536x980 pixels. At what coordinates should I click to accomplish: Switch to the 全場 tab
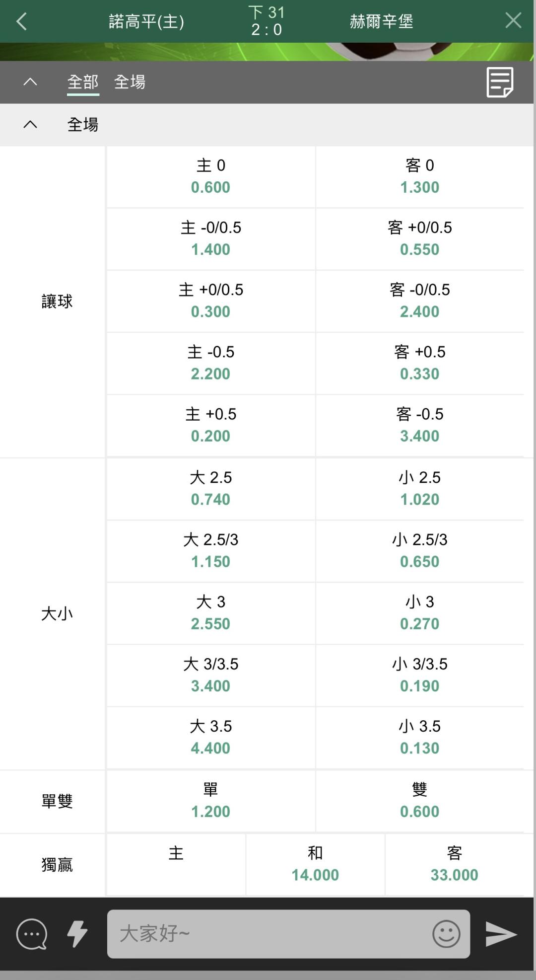pos(130,82)
